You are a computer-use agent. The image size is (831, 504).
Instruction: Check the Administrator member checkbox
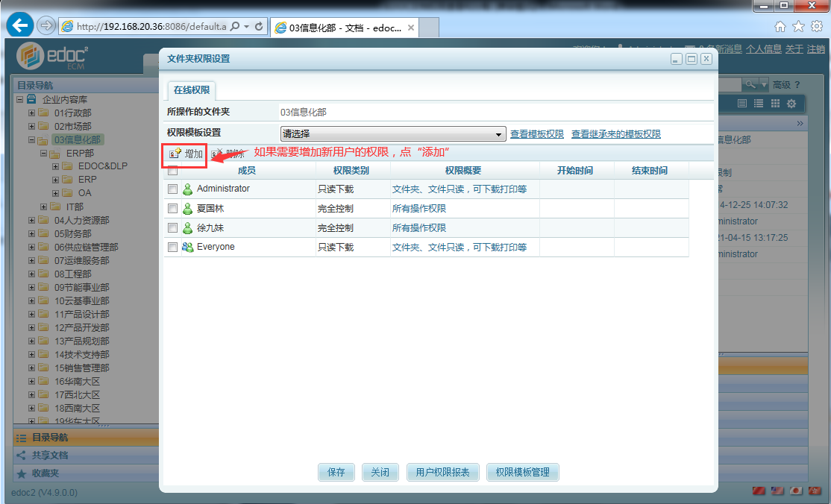(173, 189)
